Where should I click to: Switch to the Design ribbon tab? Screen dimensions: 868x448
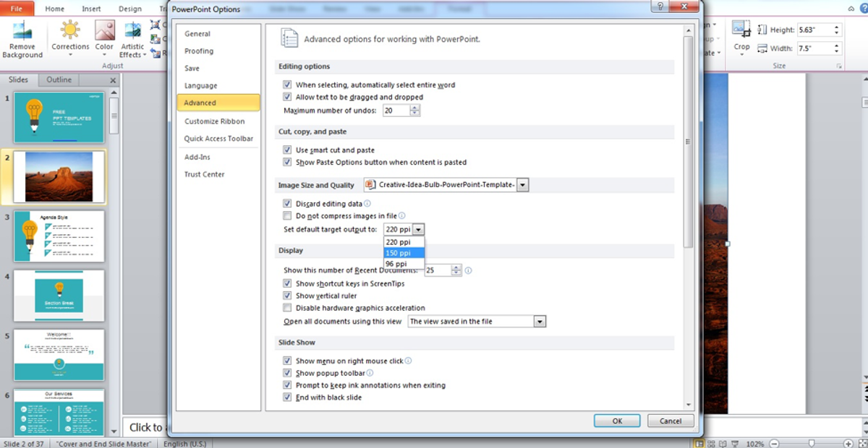(x=130, y=9)
